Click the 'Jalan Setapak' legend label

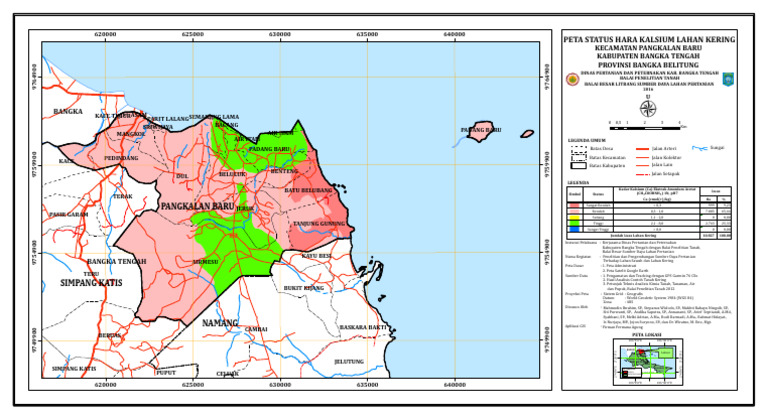point(666,174)
